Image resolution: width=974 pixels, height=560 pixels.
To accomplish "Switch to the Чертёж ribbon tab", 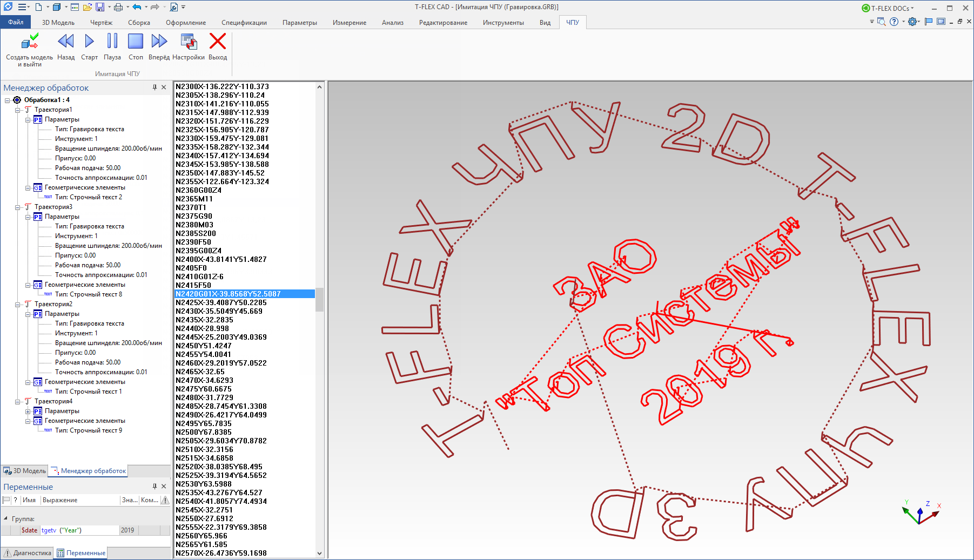I will (101, 23).
